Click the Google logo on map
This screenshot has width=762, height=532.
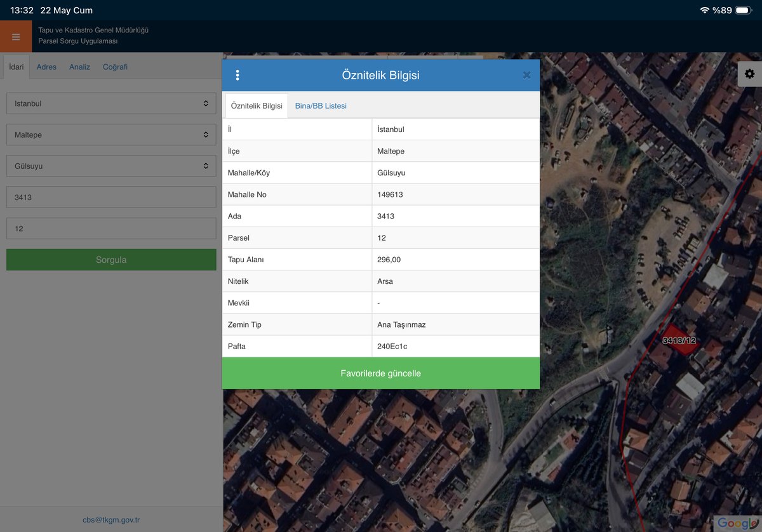[x=737, y=523]
